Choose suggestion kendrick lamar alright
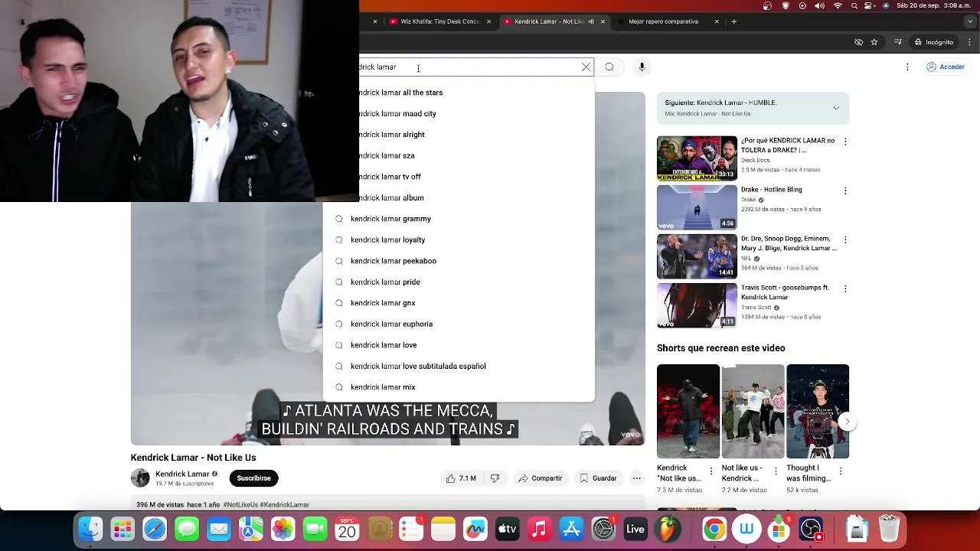980x551 pixels. (476, 135)
